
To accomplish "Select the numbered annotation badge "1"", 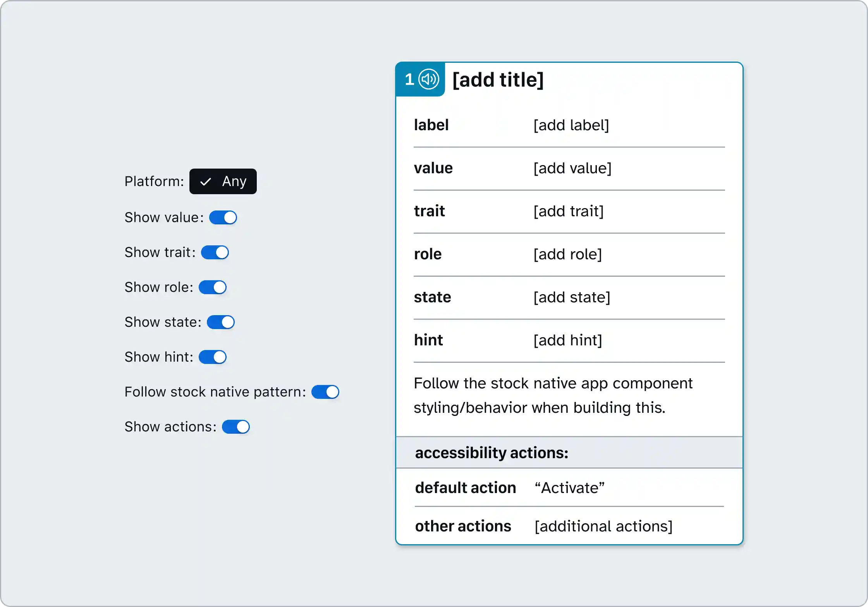I will (x=409, y=79).
